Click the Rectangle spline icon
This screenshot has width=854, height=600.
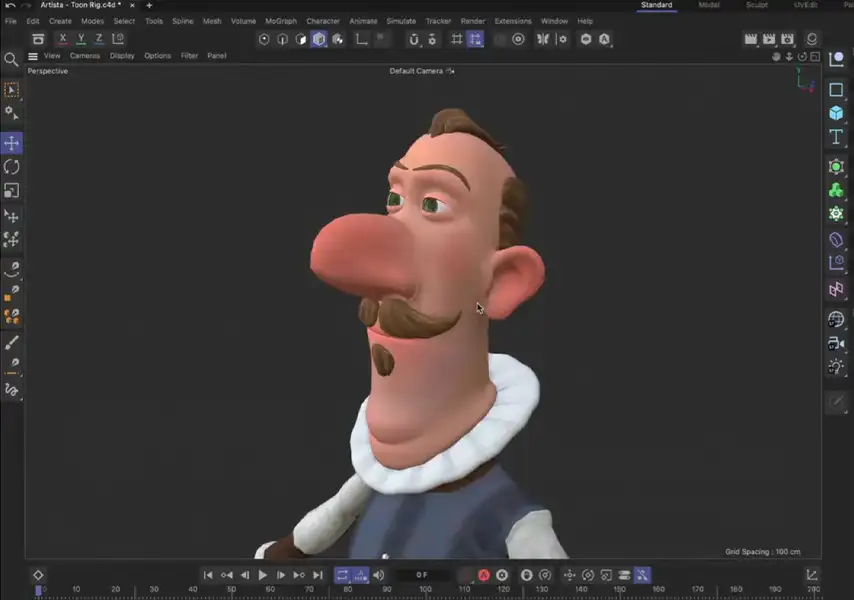point(836,89)
